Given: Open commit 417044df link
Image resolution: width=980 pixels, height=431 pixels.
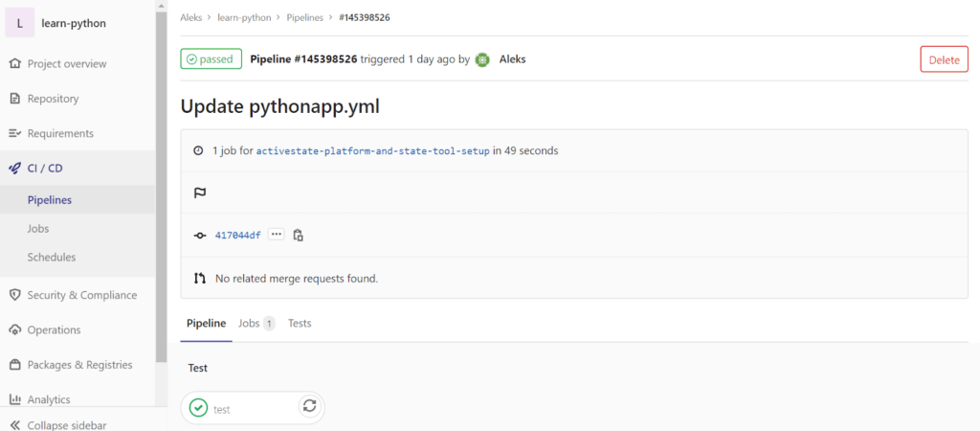Looking at the screenshot, I should (237, 235).
